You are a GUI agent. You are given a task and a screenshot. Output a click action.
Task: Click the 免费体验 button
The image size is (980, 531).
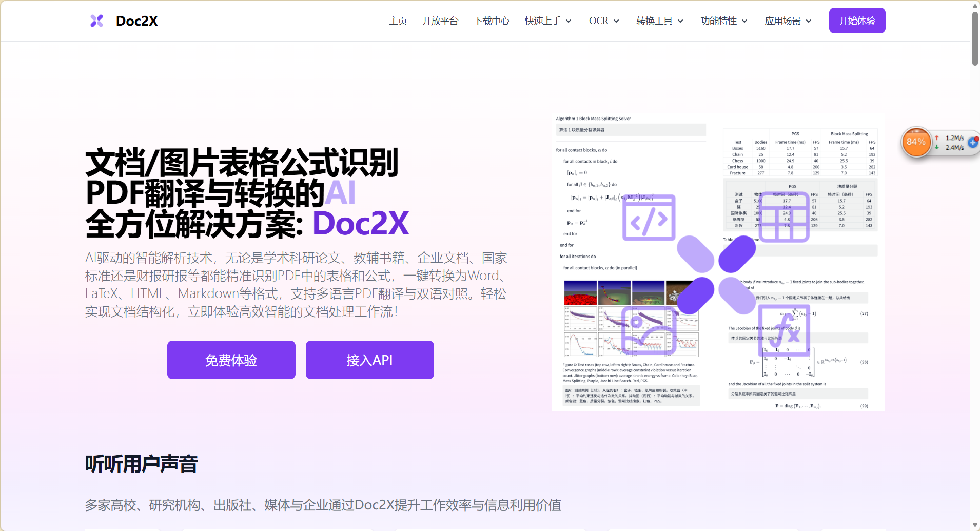click(x=231, y=360)
